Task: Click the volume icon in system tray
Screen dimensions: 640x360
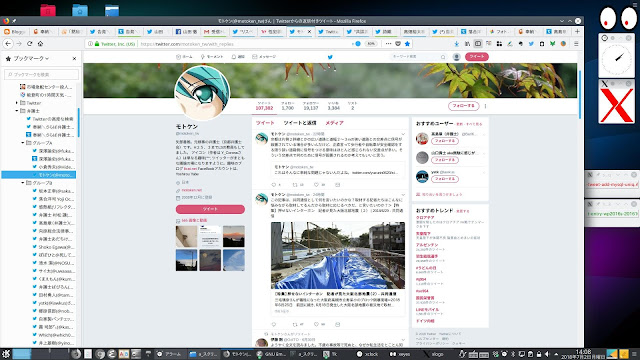Action: pyautogui.click(x=547, y=354)
